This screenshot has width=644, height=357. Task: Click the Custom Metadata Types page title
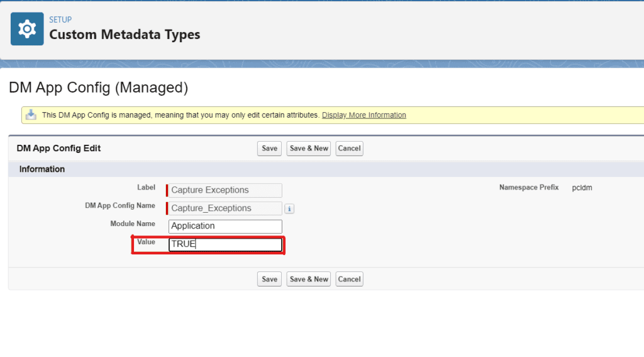[125, 35]
